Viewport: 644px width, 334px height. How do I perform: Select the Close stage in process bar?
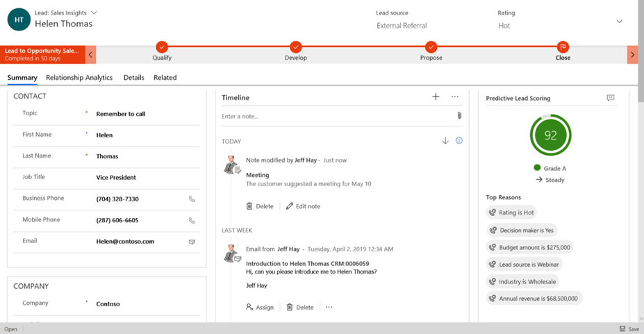pos(563,47)
